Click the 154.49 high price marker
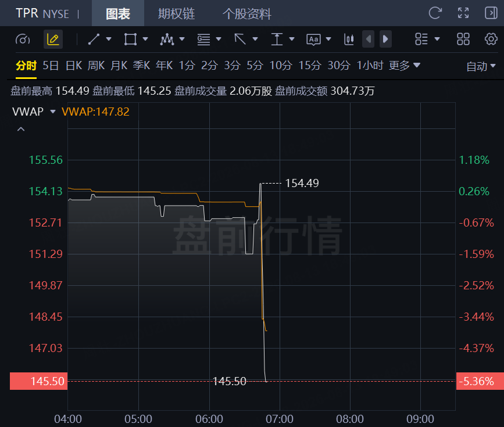 (302, 183)
